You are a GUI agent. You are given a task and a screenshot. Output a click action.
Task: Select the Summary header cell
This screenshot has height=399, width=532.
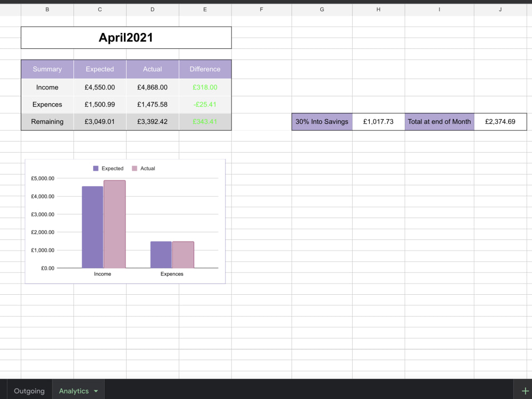47,69
